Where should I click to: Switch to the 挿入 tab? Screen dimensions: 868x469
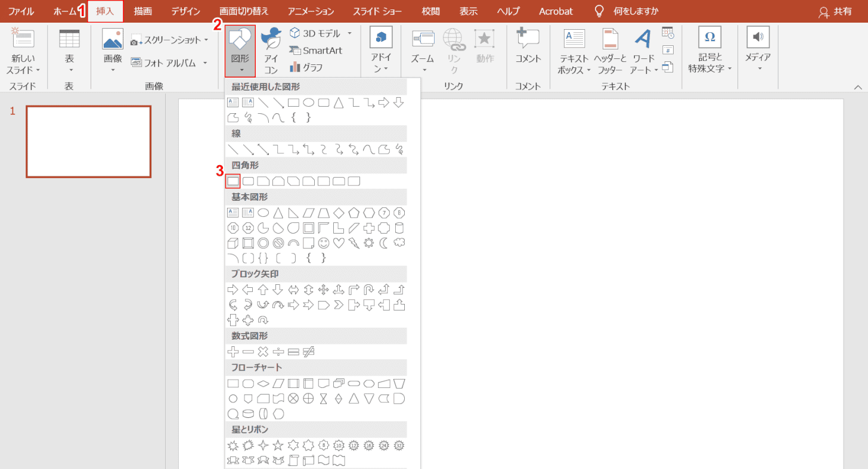pyautogui.click(x=105, y=11)
